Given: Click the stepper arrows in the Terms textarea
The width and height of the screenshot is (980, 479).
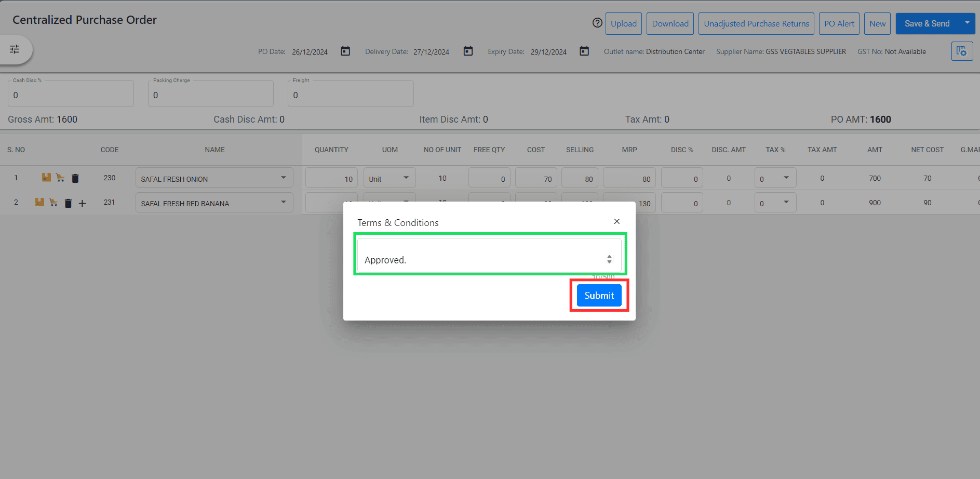Looking at the screenshot, I should pyautogui.click(x=609, y=259).
